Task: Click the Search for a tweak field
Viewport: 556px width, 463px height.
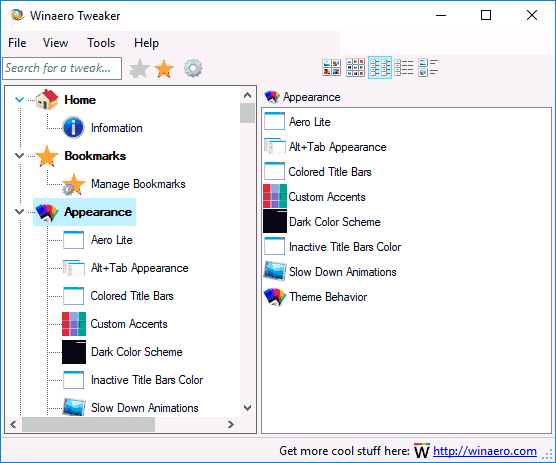Action: tap(62, 68)
